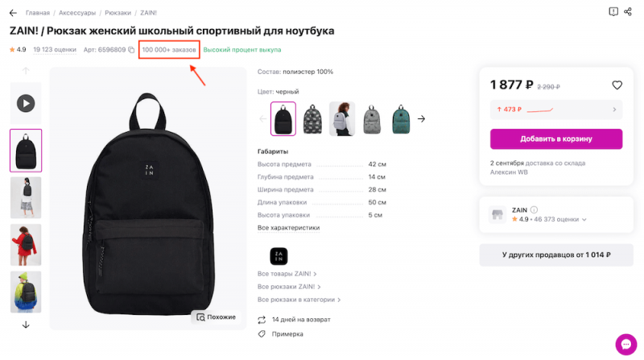Viewport: 644px width, 360px height.
Task: Select the black color swatch
Action: tap(283, 119)
